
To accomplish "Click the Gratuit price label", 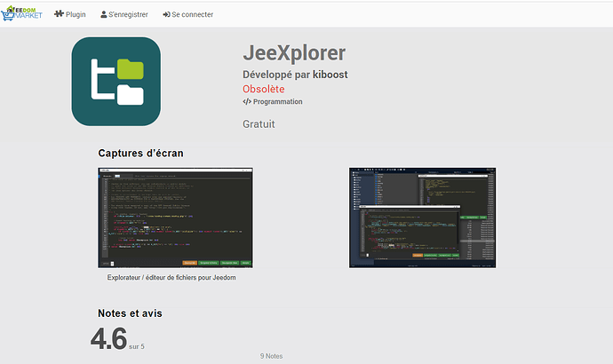I will pos(259,124).
